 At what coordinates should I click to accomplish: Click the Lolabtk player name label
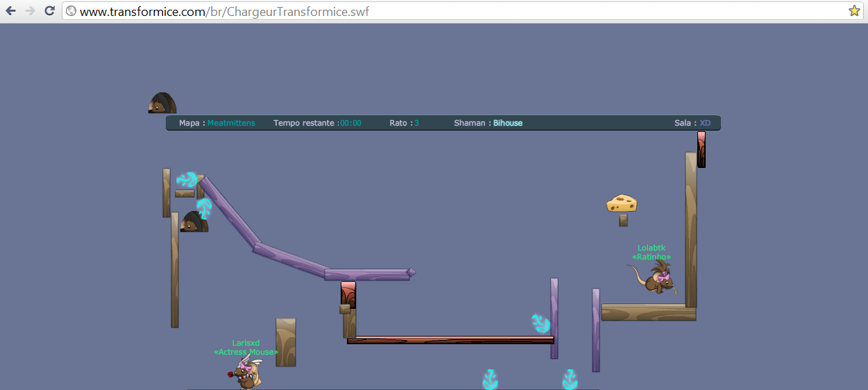pyautogui.click(x=652, y=248)
